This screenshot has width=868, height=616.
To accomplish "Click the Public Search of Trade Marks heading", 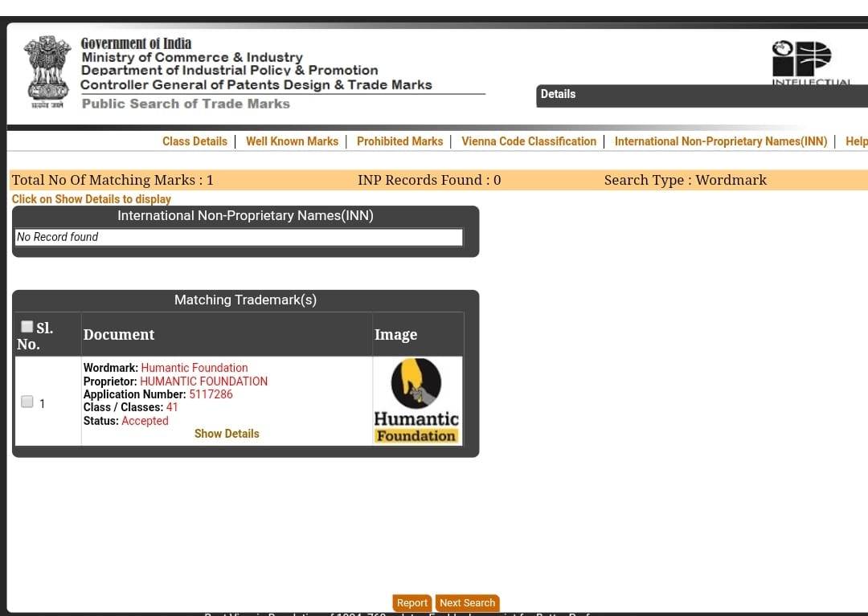I will pos(186,104).
